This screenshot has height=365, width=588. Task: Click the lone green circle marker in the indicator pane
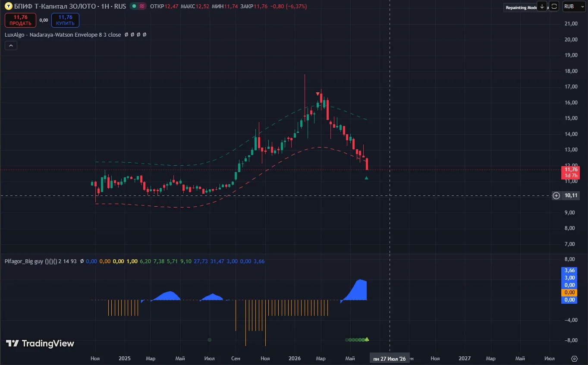click(x=210, y=340)
